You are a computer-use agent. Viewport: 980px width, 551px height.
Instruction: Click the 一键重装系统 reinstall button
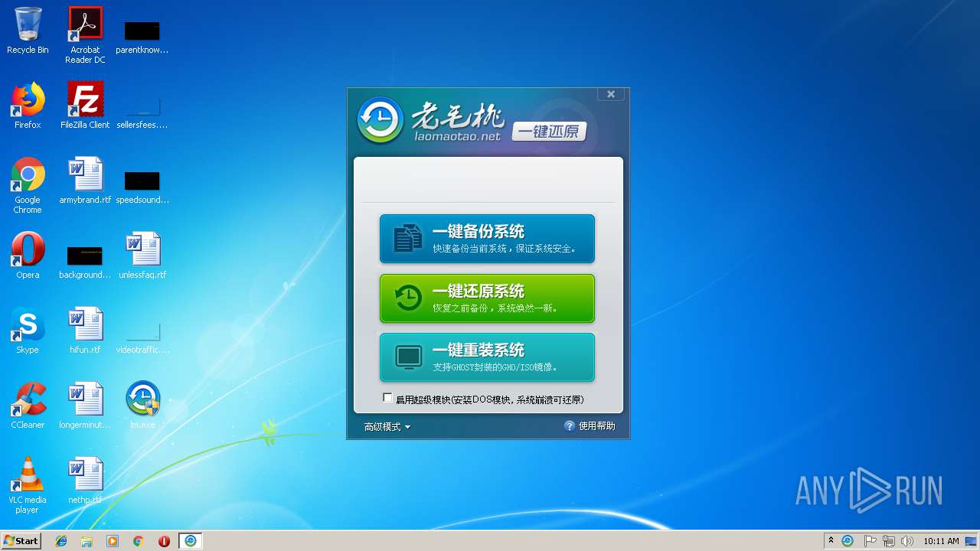coord(487,357)
